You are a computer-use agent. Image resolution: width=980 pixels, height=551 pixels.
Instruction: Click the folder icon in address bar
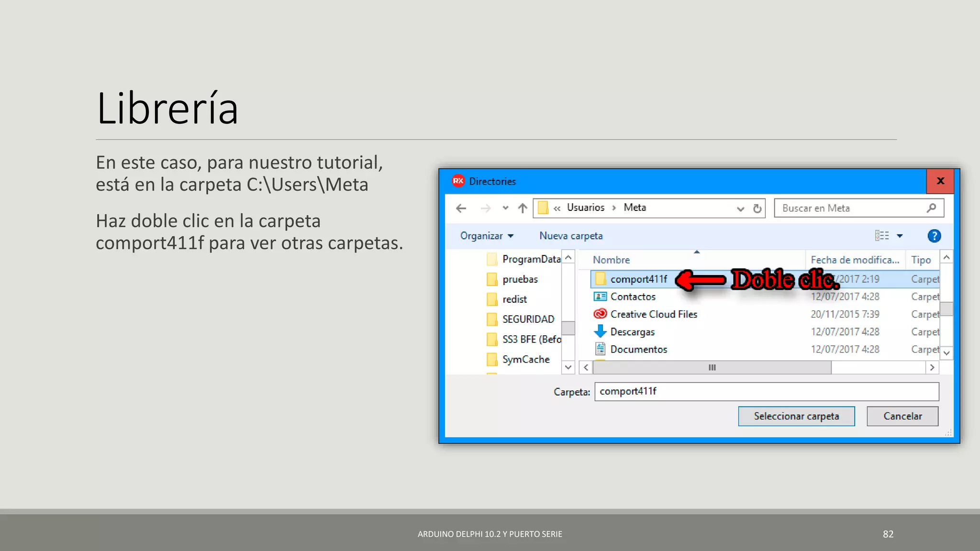(x=543, y=208)
